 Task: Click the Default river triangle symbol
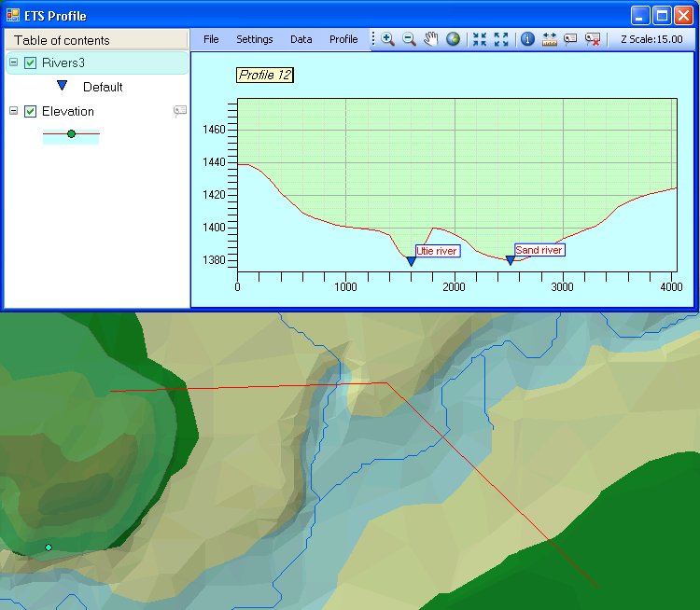tap(63, 87)
